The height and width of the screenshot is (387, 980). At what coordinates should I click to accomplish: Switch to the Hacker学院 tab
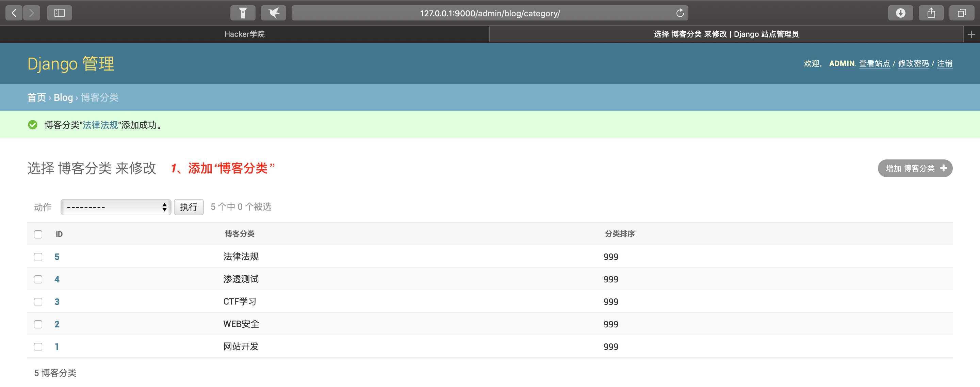coord(245,34)
